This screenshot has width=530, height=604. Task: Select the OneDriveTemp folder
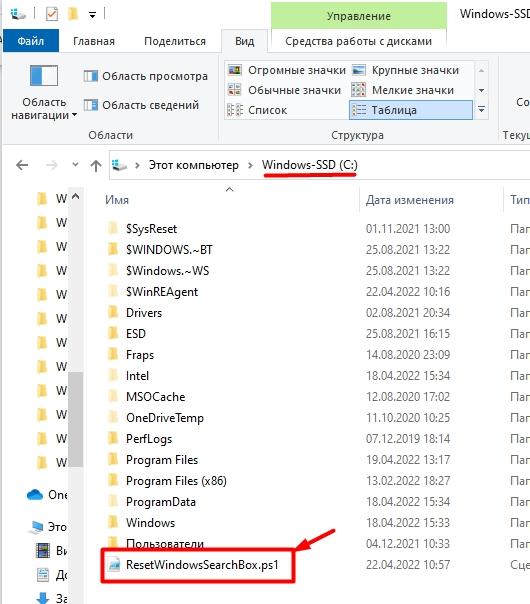click(165, 418)
